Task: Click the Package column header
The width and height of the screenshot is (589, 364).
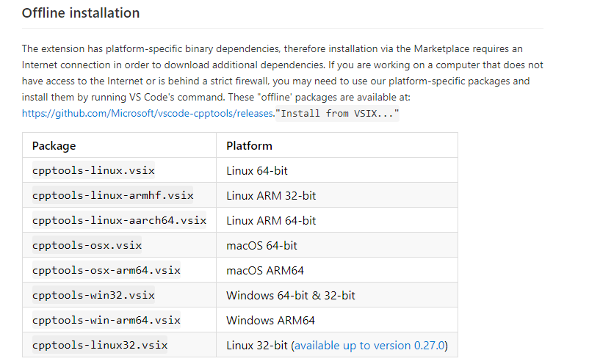Action: coord(54,145)
